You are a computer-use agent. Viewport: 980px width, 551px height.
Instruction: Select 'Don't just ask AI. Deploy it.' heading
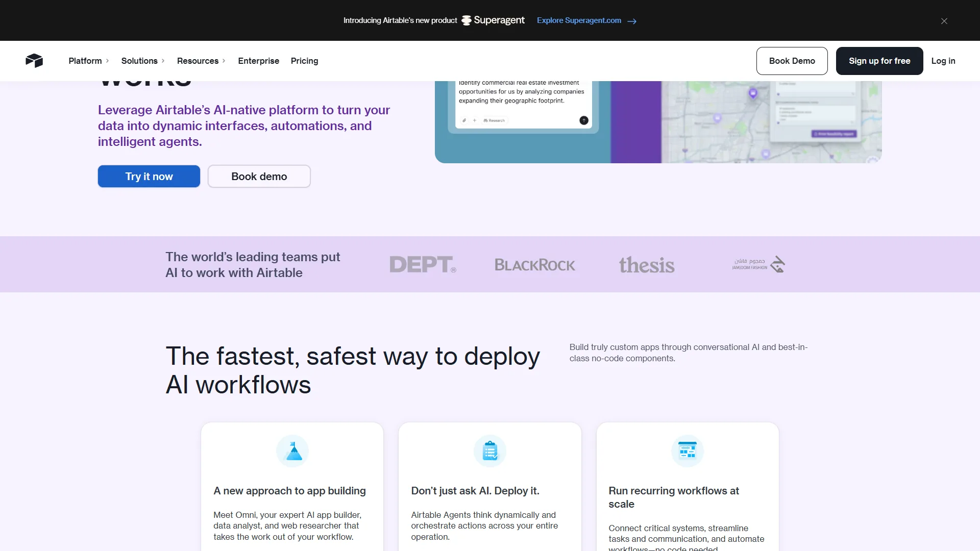pos(475,491)
